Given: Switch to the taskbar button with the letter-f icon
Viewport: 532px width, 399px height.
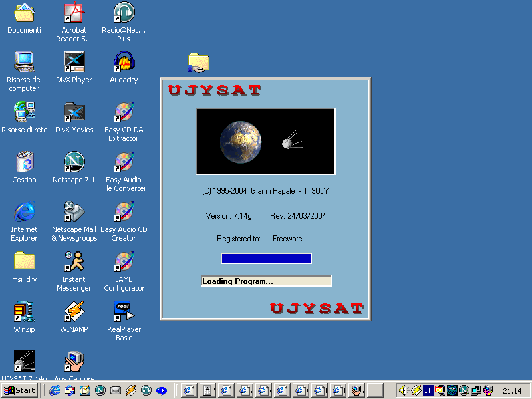Looking at the screenshot, I should tap(207, 390).
